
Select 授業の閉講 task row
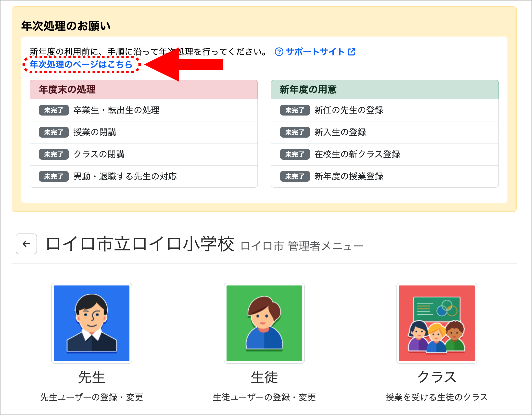[95, 132]
